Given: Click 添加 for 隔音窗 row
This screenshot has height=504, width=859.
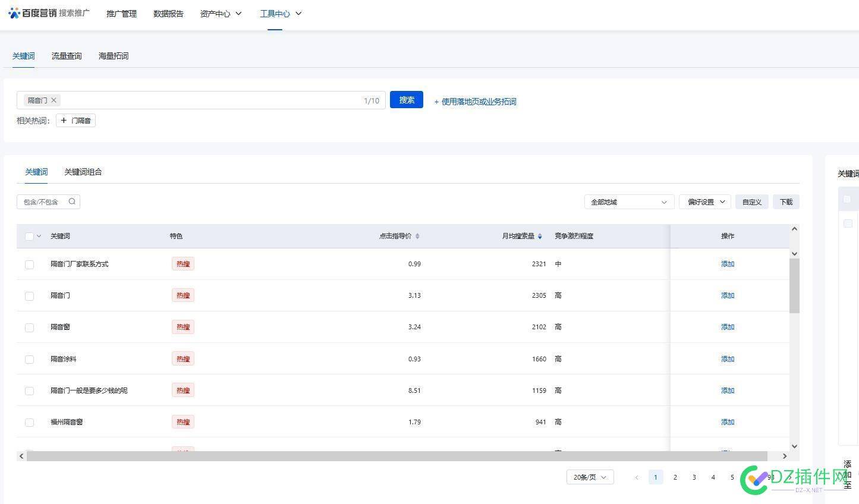Looking at the screenshot, I should click(728, 327).
